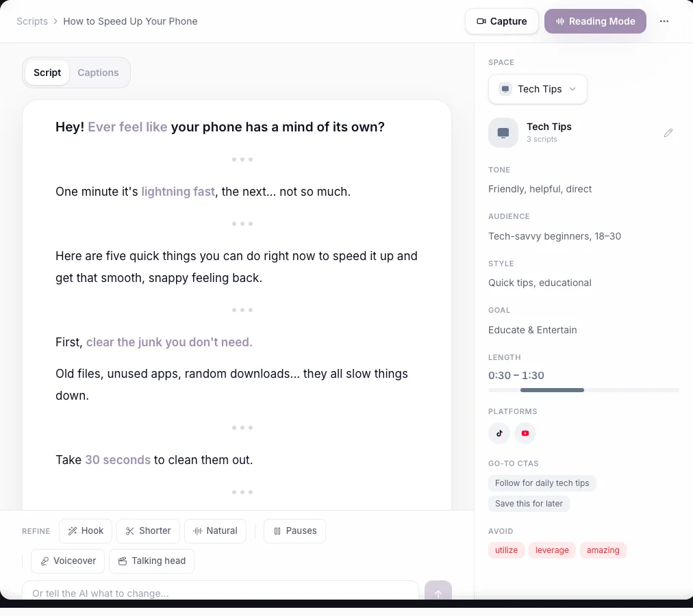Image resolution: width=693 pixels, height=616 pixels.
Task: Click the audience value 'Tech-savvy beginners, 18–30'
Action: [554, 236]
